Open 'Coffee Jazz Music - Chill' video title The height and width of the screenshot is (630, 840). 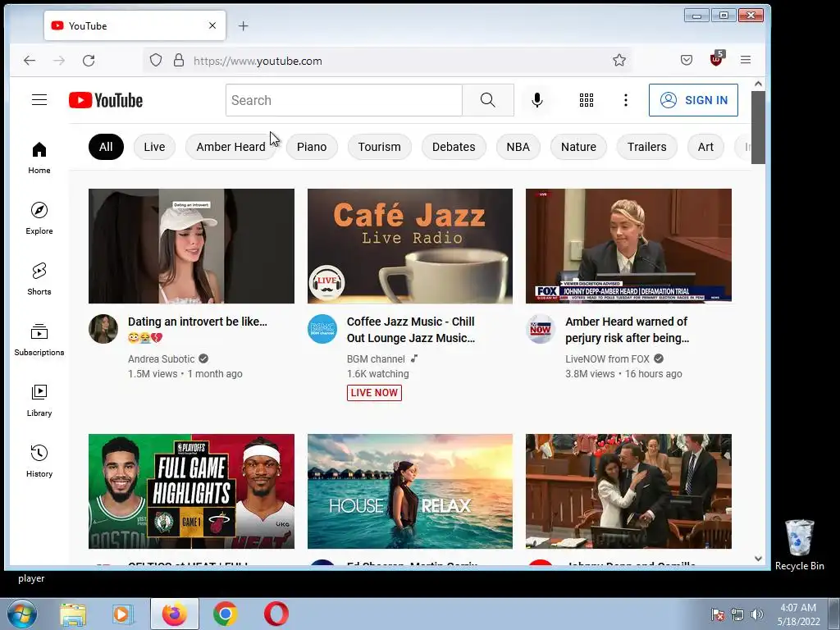(411, 330)
